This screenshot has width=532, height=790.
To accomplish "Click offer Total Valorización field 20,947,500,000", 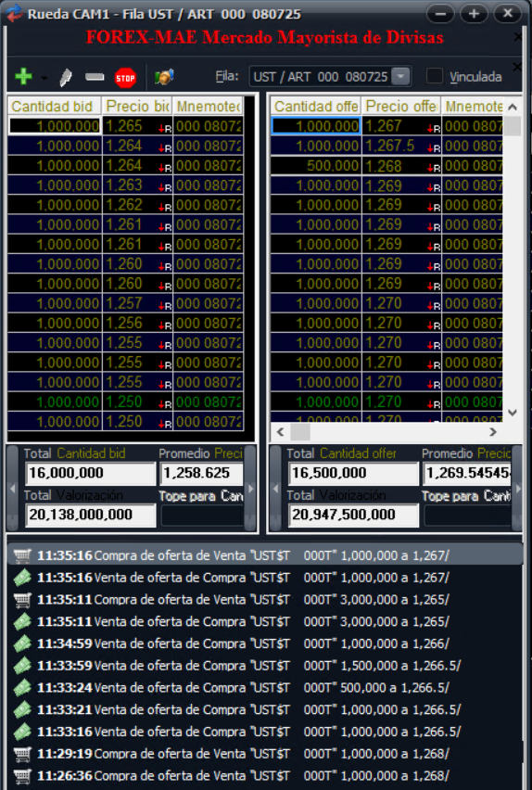I will (x=353, y=515).
